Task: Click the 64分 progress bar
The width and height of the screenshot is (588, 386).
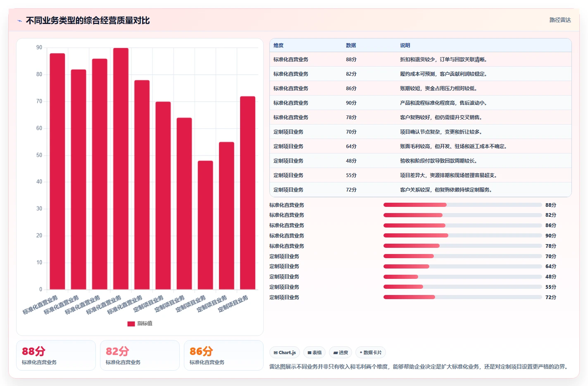Action: click(462, 266)
